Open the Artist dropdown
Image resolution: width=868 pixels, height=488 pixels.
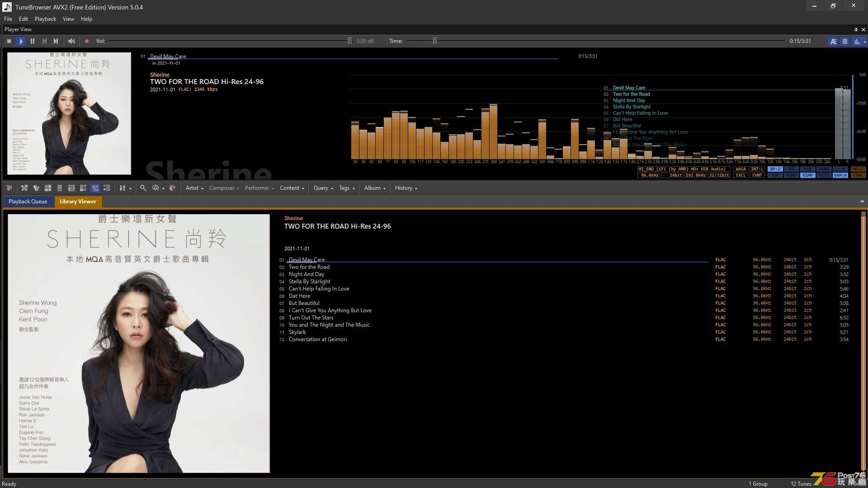[194, 188]
